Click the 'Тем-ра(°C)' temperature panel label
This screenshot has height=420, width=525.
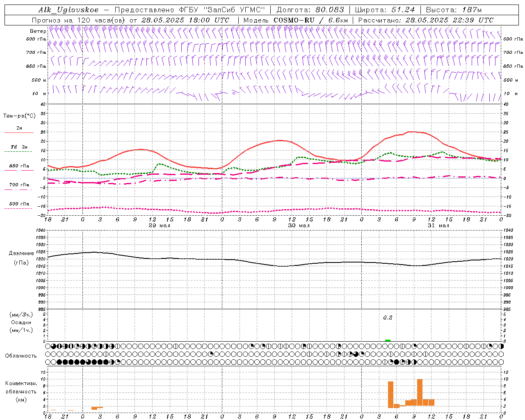(19, 116)
